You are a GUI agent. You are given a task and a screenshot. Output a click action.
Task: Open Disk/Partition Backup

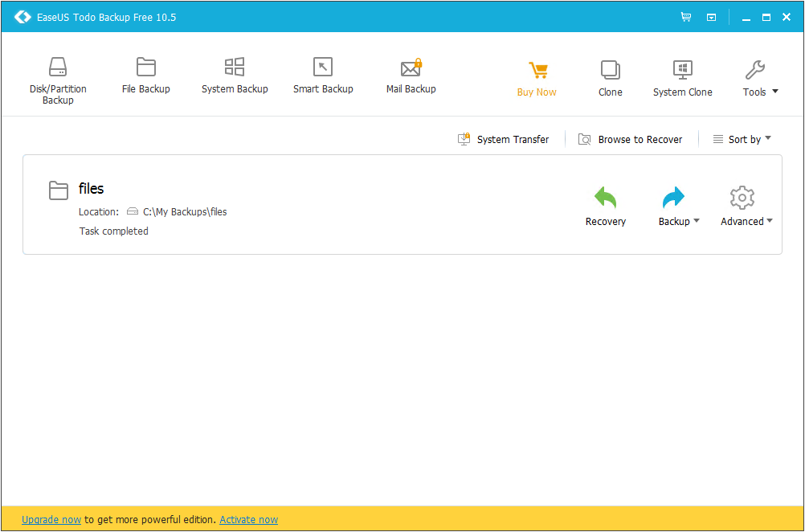[58, 80]
